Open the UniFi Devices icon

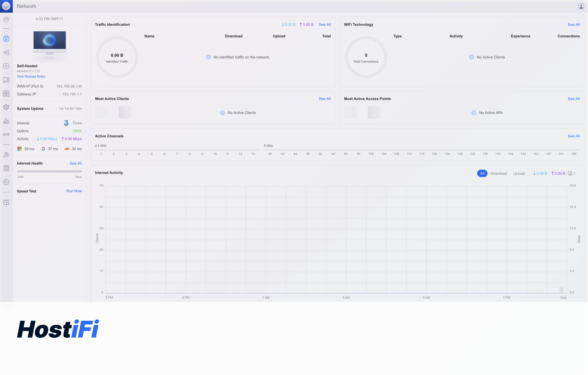(x=6, y=66)
